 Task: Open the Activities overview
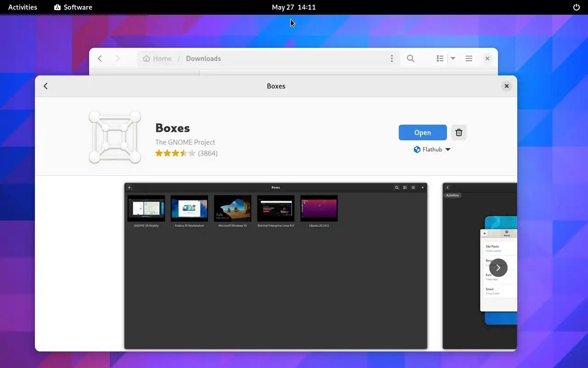pos(23,7)
